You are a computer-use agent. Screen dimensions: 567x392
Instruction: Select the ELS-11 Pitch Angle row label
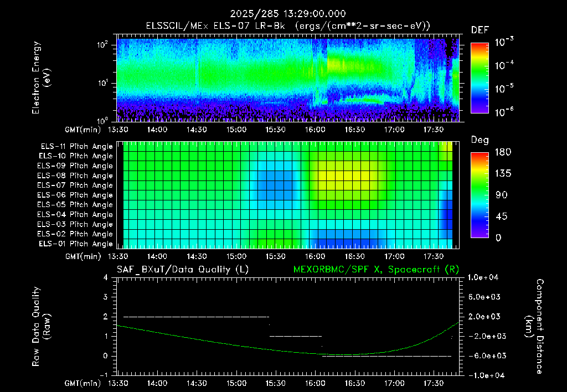coord(76,147)
